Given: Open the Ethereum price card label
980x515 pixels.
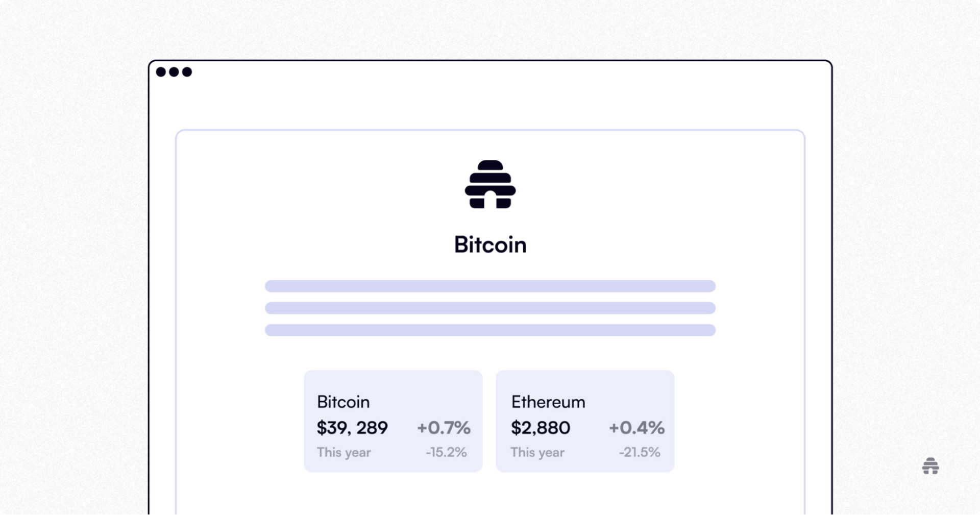Looking at the screenshot, I should tap(548, 402).
